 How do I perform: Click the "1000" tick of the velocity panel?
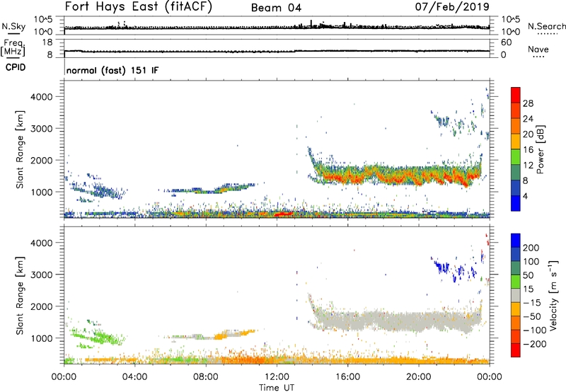click(x=42, y=338)
